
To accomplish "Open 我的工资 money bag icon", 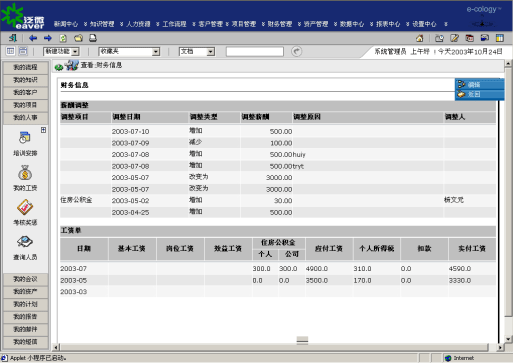I will (x=25, y=173).
